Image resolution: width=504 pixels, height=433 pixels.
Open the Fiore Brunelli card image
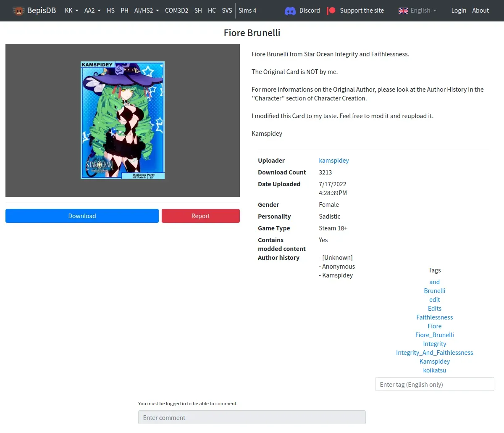[x=123, y=120]
